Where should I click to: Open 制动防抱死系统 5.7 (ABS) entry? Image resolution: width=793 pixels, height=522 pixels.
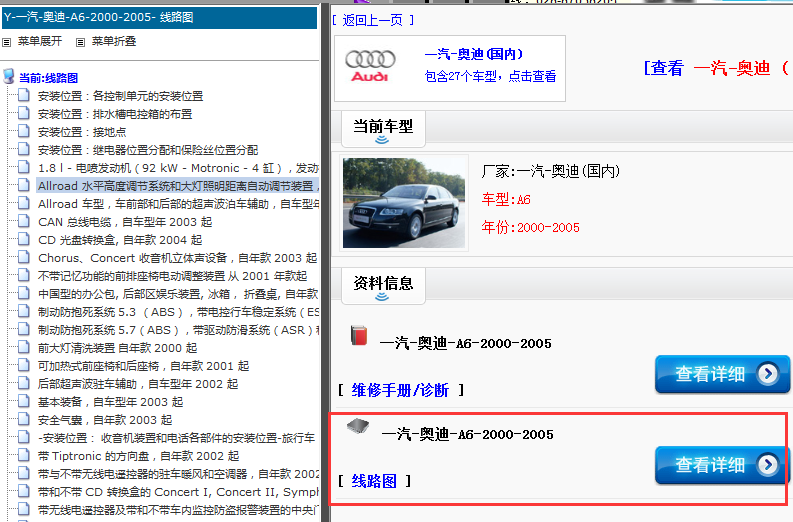pos(178,330)
